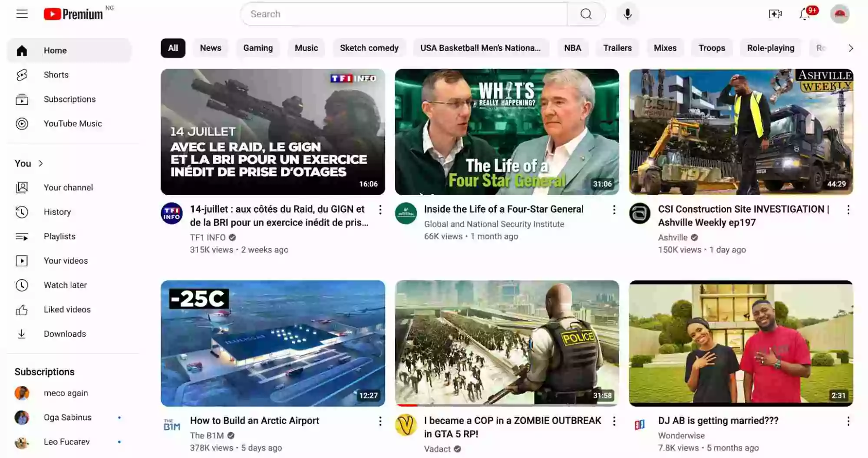The height and width of the screenshot is (458, 868).
Task: Switch to the Gaming category chip
Action: [x=258, y=48]
